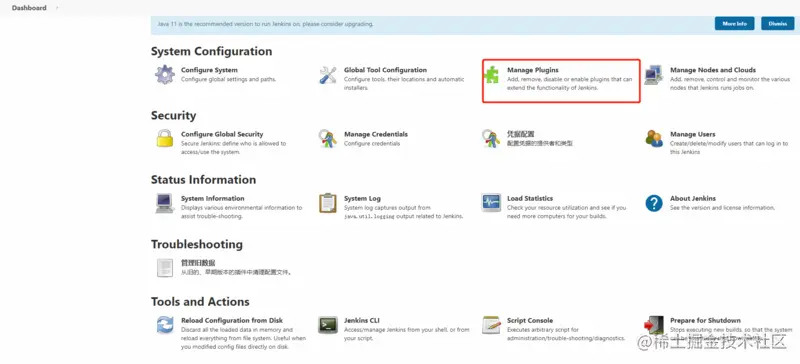The width and height of the screenshot is (800, 364).
Task: Click the System Log clipboard icon
Action: point(328,203)
